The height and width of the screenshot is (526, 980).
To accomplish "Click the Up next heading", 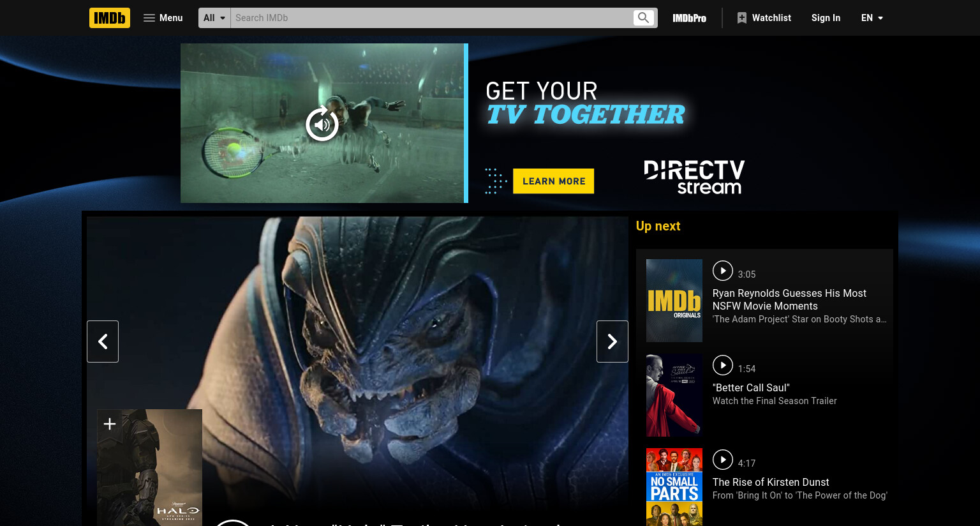I will 658,226.
